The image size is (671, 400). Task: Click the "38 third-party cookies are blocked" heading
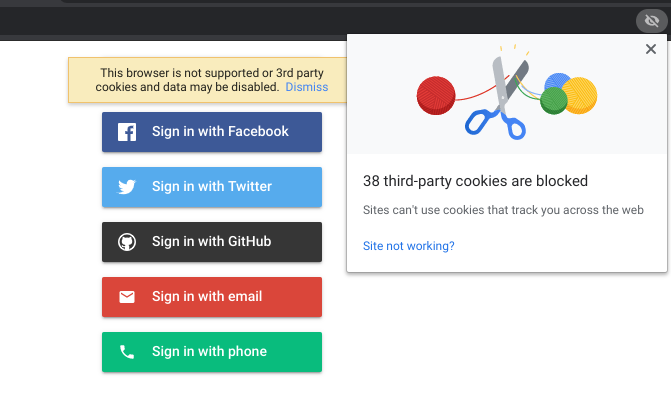pyautogui.click(x=475, y=182)
